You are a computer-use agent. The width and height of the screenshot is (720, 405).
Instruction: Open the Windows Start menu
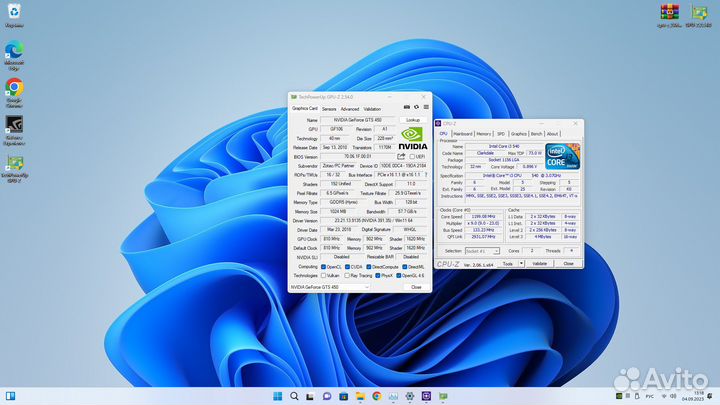click(x=278, y=396)
